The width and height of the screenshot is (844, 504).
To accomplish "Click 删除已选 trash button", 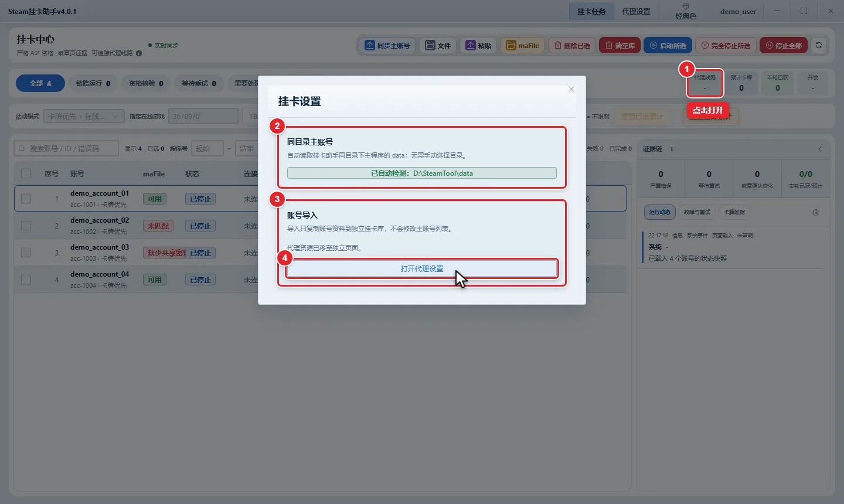I will click(x=572, y=45).
